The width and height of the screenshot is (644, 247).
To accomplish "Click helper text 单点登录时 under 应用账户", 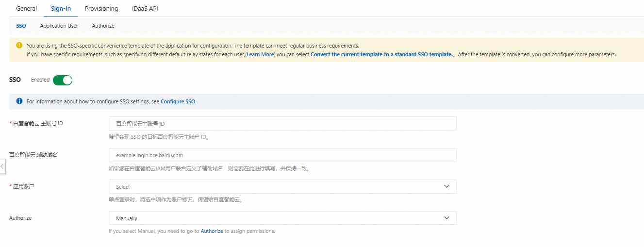I will 176,199.
